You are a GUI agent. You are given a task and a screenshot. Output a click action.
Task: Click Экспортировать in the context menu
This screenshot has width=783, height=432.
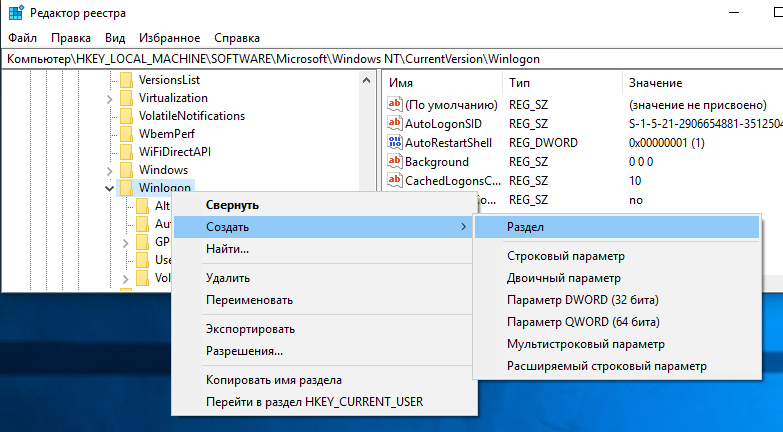pos(250,329)
